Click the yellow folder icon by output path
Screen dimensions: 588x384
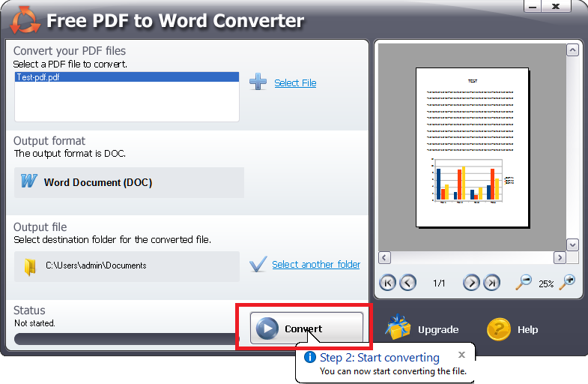pos(30,266)
